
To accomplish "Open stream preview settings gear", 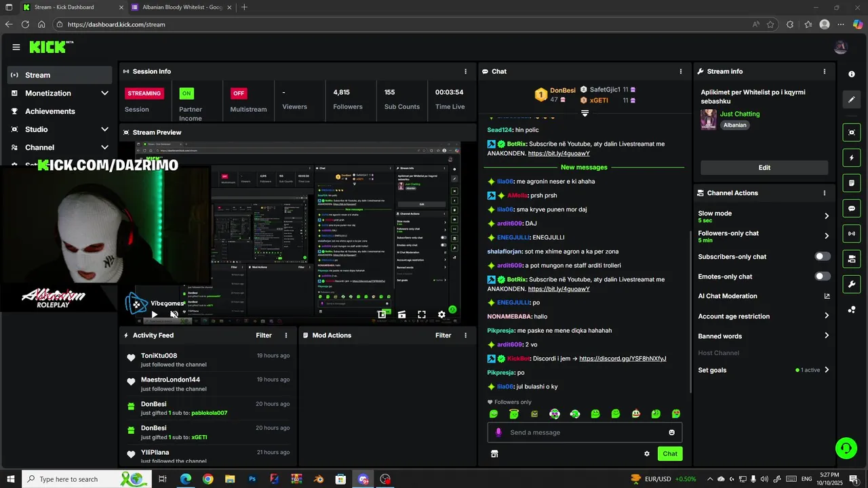I will tap(441, 314).
